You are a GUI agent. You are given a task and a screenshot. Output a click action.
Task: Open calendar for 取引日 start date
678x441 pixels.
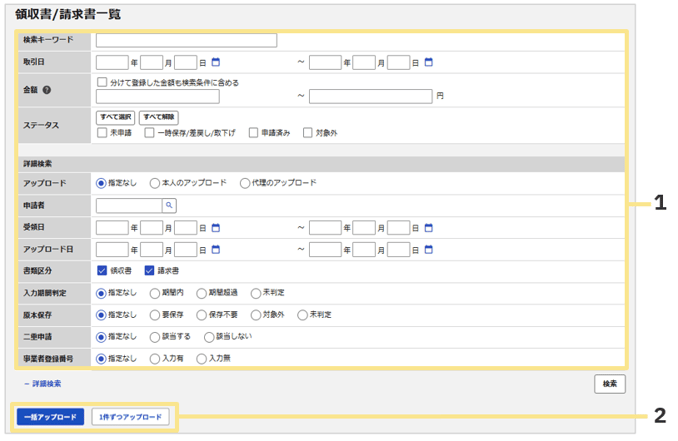pyautogui.click(x=216, y=62)
